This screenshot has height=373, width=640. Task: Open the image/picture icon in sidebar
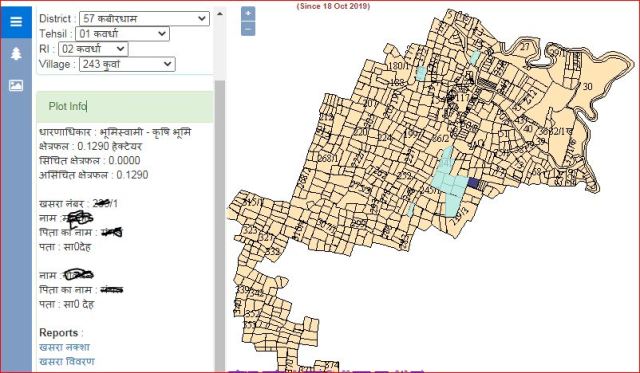pyautogui.click(x=16, y=85)
